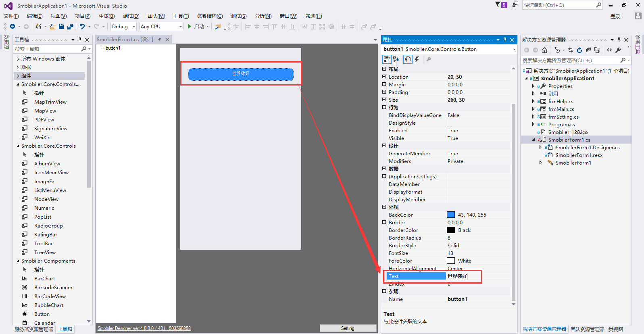Image resolution: width=644 pixels, height=334 pixels.
Task: Expand the Location property
Action: (384, 77)
